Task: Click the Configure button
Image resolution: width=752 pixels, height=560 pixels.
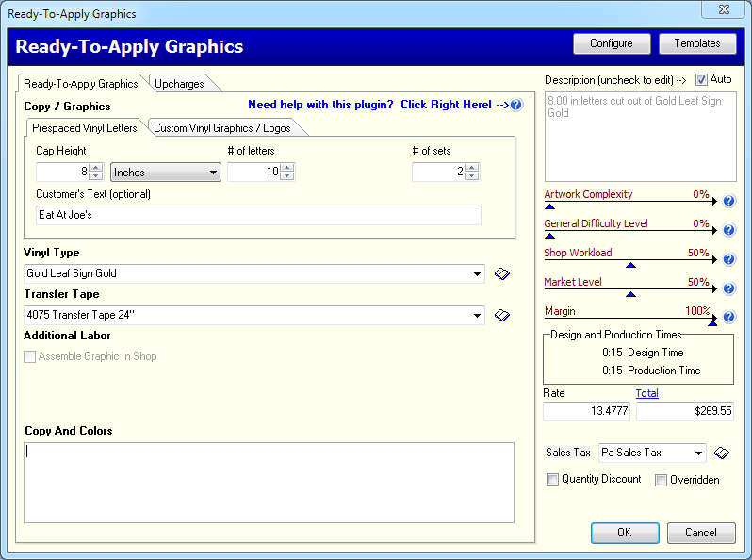Action: 612,43
